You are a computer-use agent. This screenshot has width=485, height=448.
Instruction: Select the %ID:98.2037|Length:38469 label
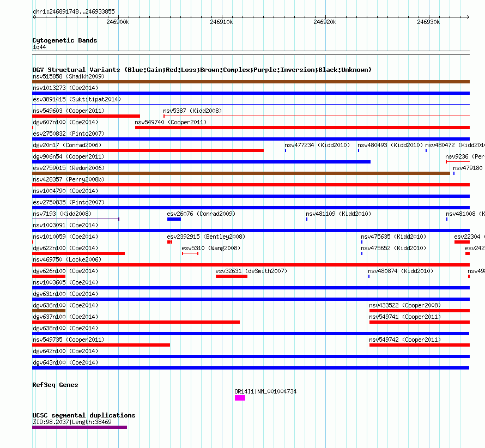pos(72,422)
